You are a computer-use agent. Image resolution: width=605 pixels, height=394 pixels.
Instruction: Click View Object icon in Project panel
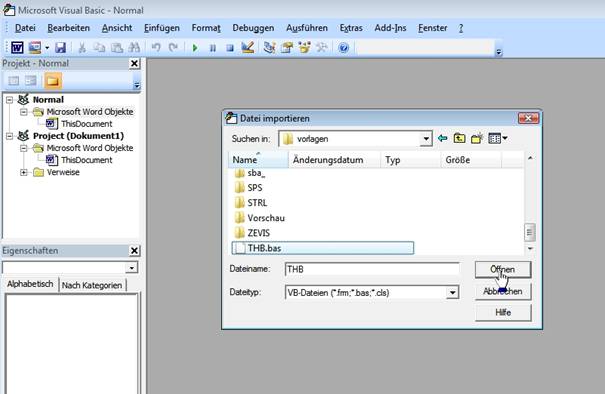pos(31,81)
